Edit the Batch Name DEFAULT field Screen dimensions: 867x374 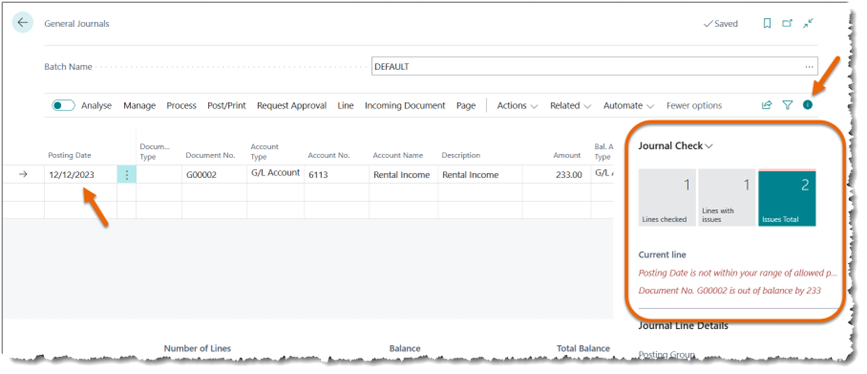(x=594, y=66)
